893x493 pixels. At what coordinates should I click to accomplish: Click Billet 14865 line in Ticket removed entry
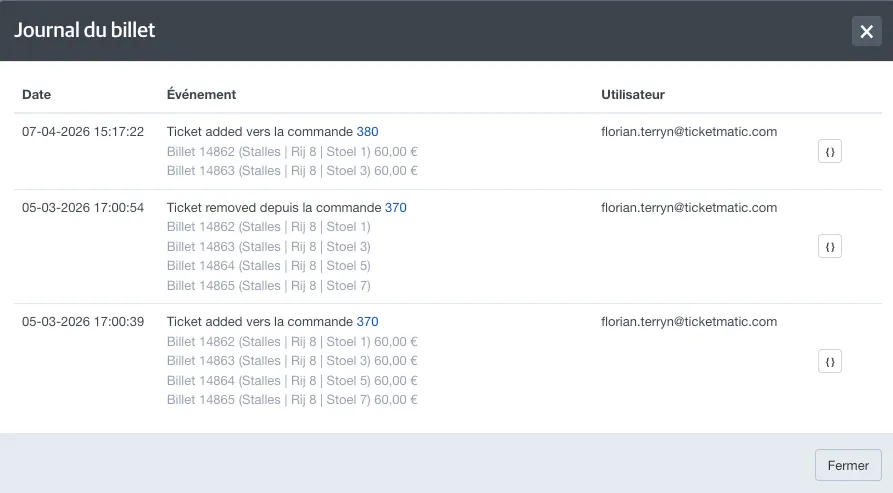(269, 285)
